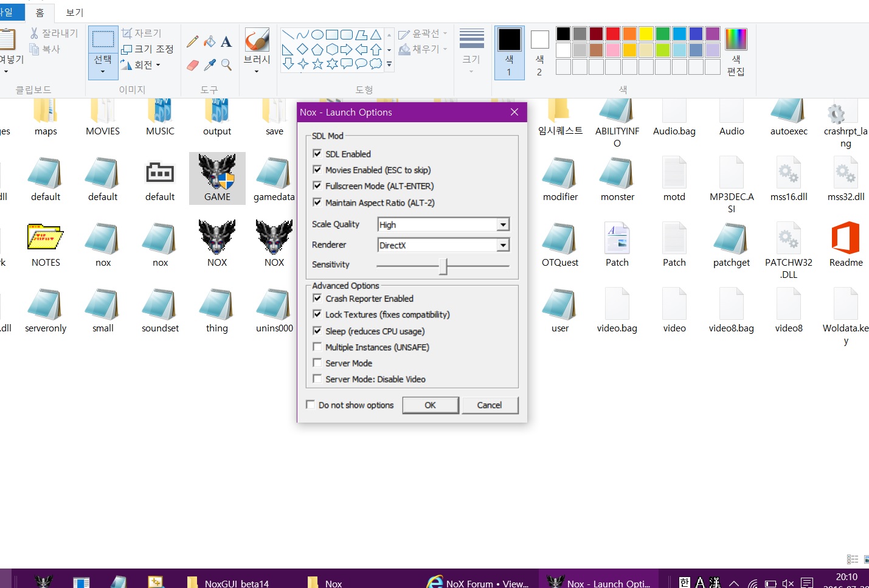The image size is (869, 588).
Task: Pick the right arrow shape
Action: [347, 49]
